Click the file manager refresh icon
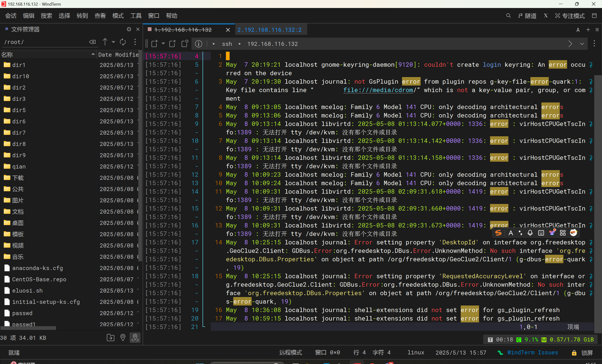 (x=123, y=42)
